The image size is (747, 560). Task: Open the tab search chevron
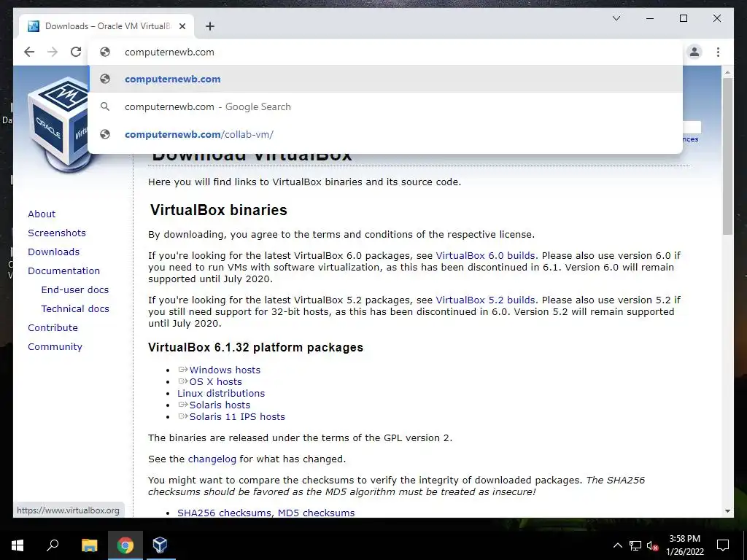pos(616,18)
